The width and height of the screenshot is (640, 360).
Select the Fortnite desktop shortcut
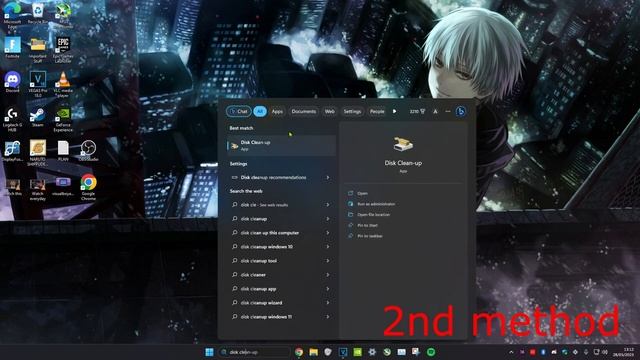(12, 47)
